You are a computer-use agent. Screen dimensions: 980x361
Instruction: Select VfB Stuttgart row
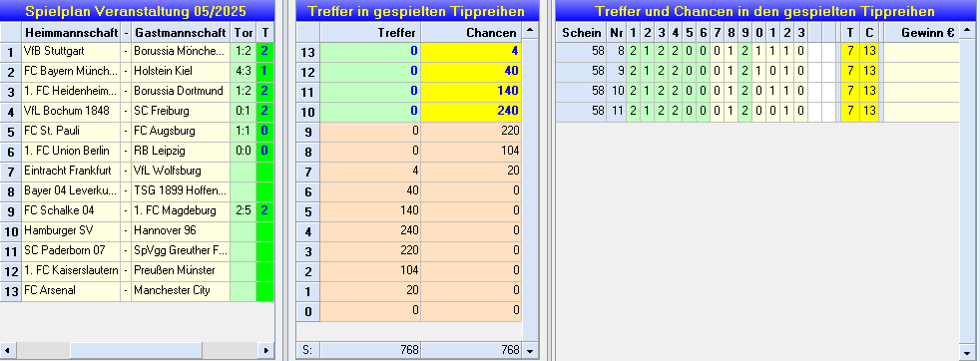(137, 51)
